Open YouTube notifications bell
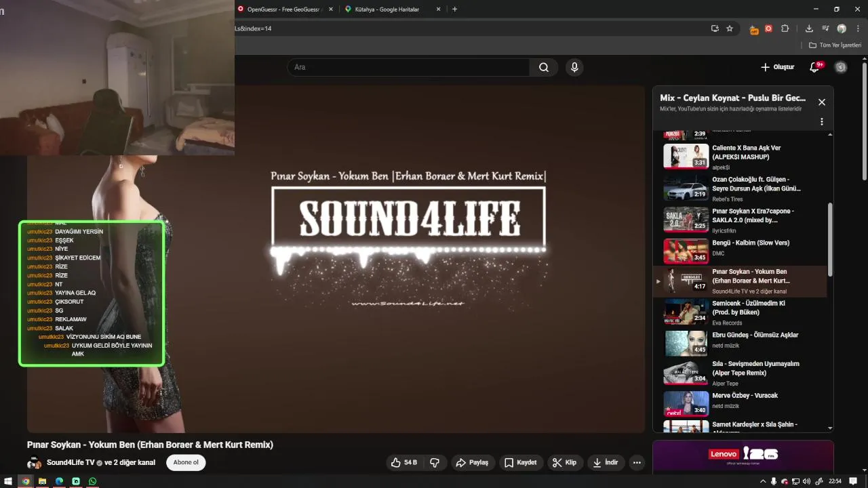This screenshot has width=868, height=488. point(816,67)
